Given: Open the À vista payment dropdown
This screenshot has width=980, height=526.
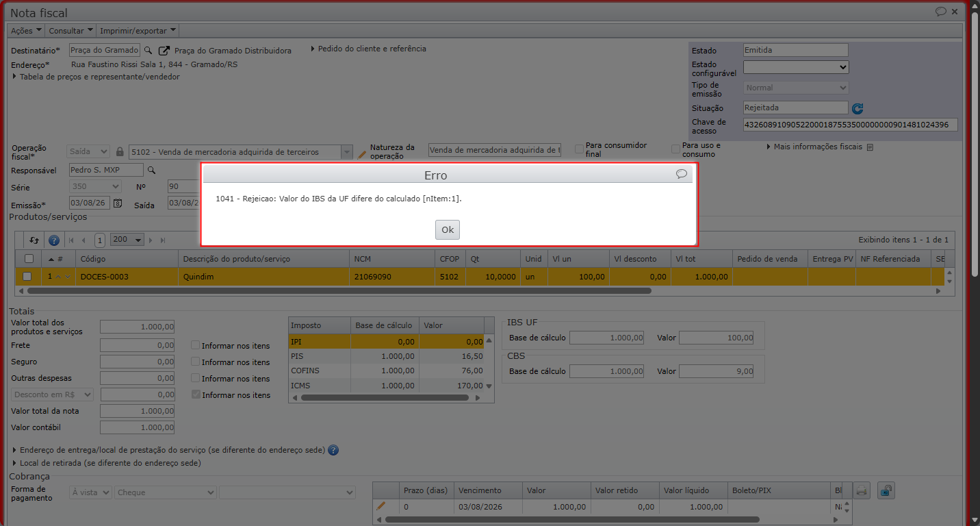Looking at the screenshot, I should (90, 492).
